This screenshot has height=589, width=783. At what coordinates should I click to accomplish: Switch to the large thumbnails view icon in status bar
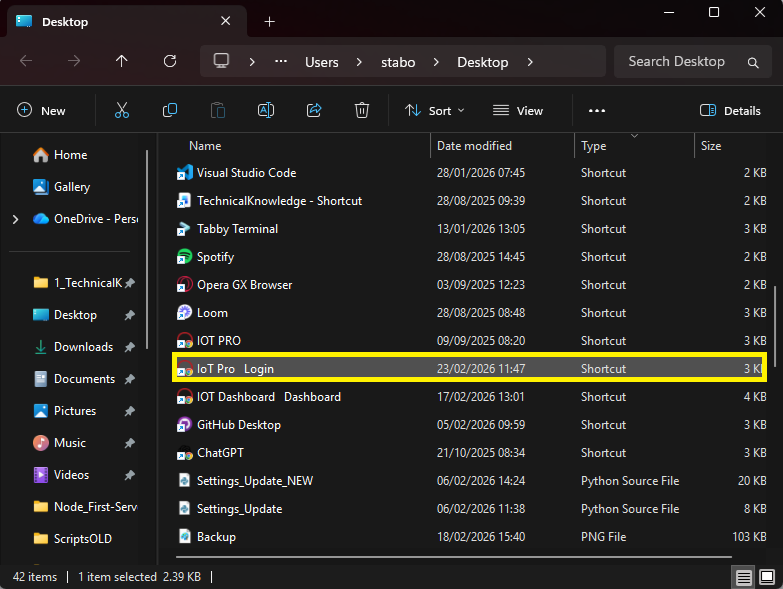[x=767, y=578]
